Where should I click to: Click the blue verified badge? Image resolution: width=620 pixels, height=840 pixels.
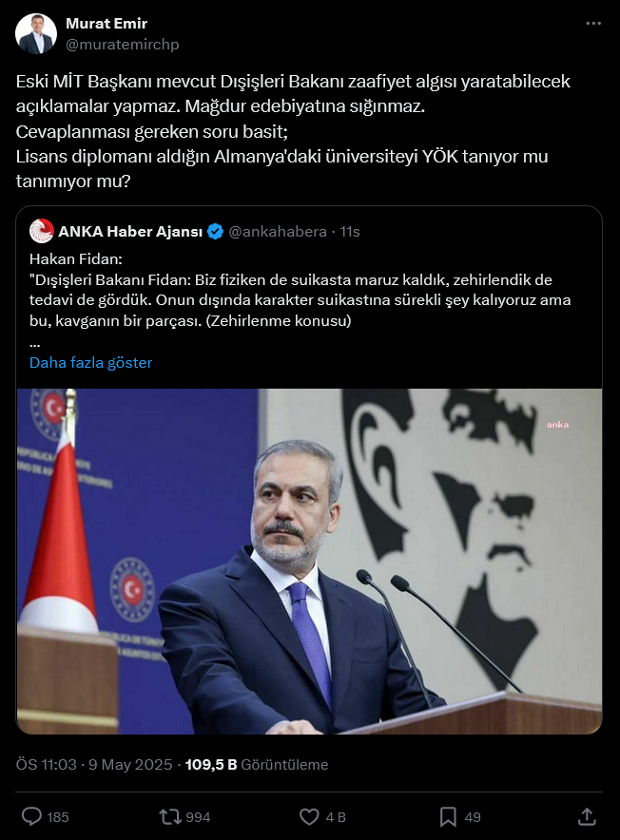tap(215, 232)
